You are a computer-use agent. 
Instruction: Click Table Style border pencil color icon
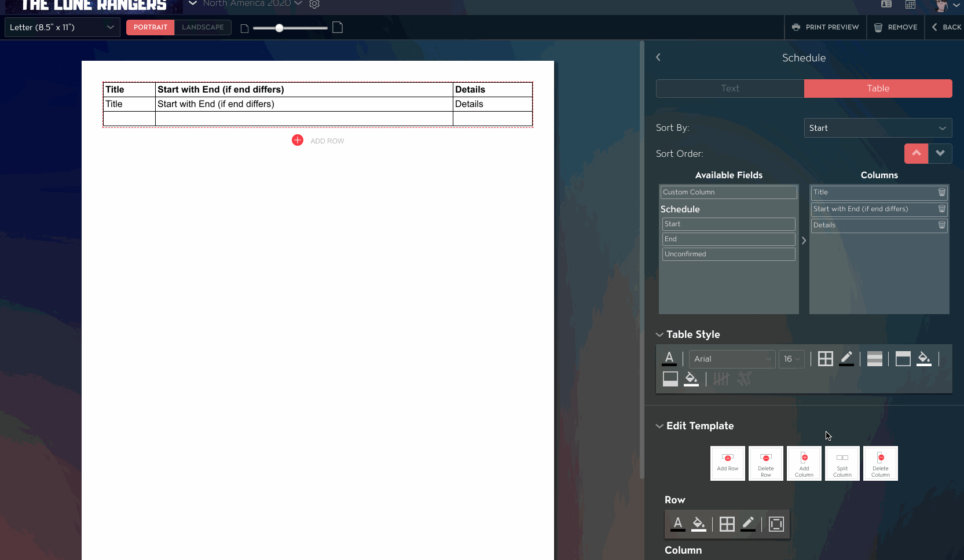pos(846,359)
